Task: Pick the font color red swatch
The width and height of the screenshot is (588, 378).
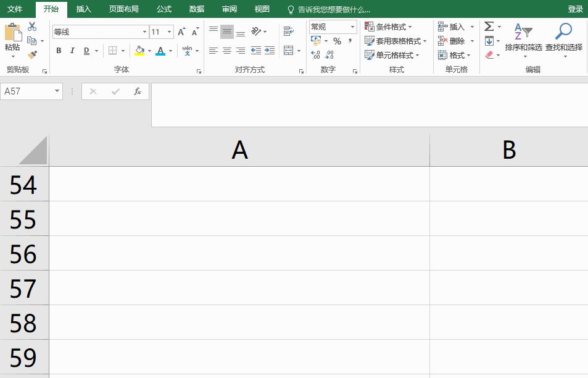Action: (161, 54)
